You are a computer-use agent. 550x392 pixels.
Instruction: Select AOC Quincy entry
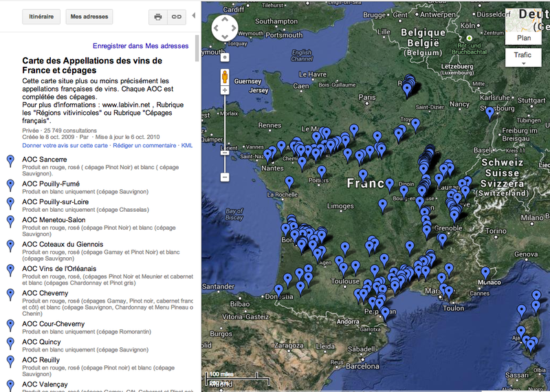coord(41,342)
